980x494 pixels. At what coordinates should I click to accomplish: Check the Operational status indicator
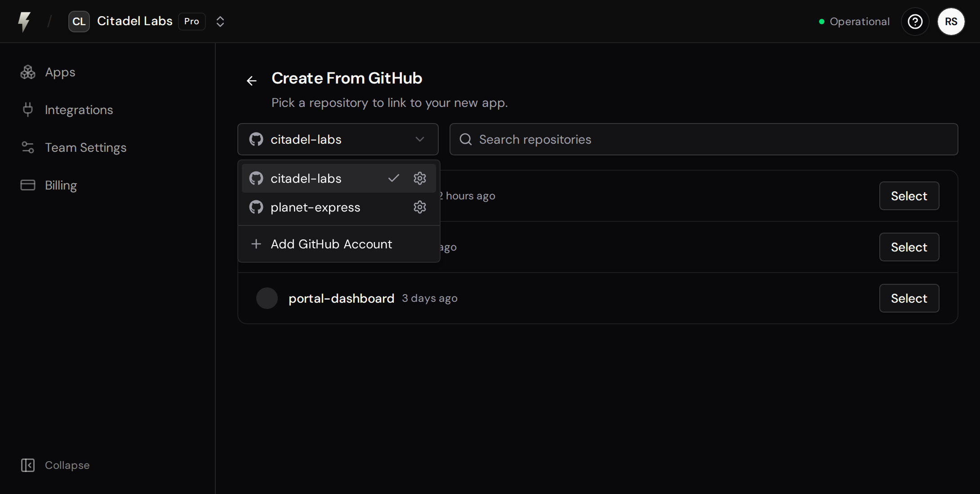[x=854, y=22]
